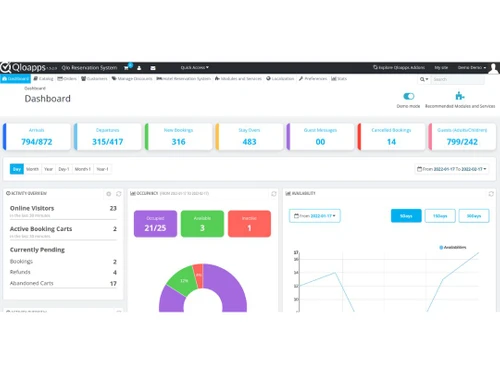Click the Available 3 green tile
The width and height of the screenshot is (500, 375).
(x=202, y=224)
